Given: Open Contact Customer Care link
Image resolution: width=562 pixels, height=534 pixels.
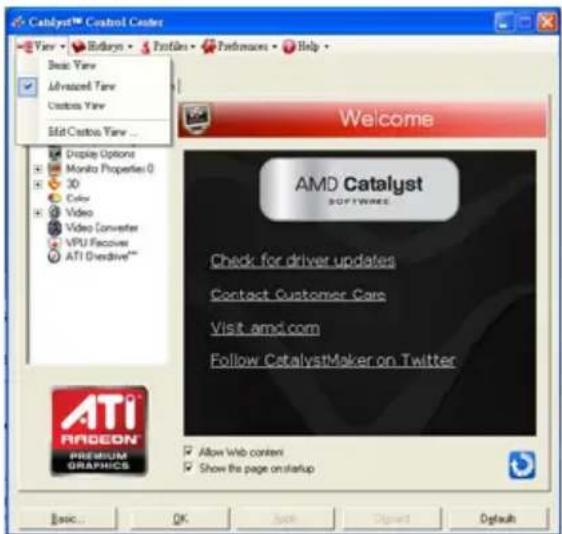Looking at the screenshot, I should pos(298,295).
